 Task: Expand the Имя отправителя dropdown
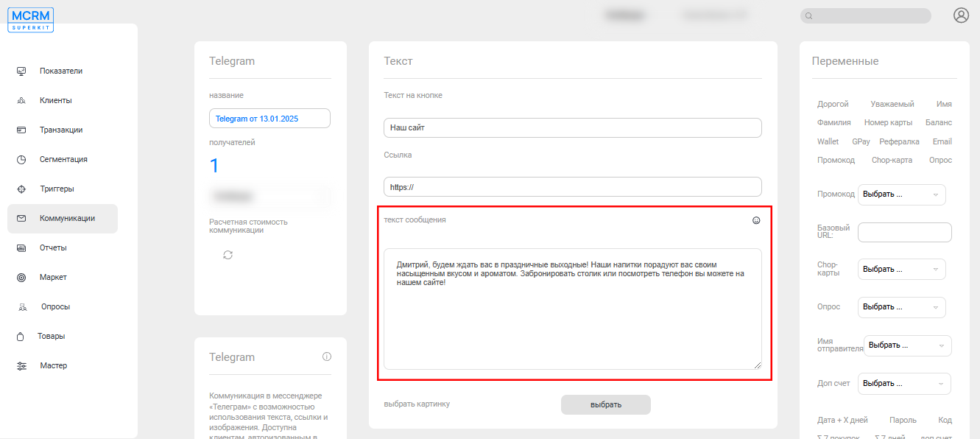tap(908, 345)
